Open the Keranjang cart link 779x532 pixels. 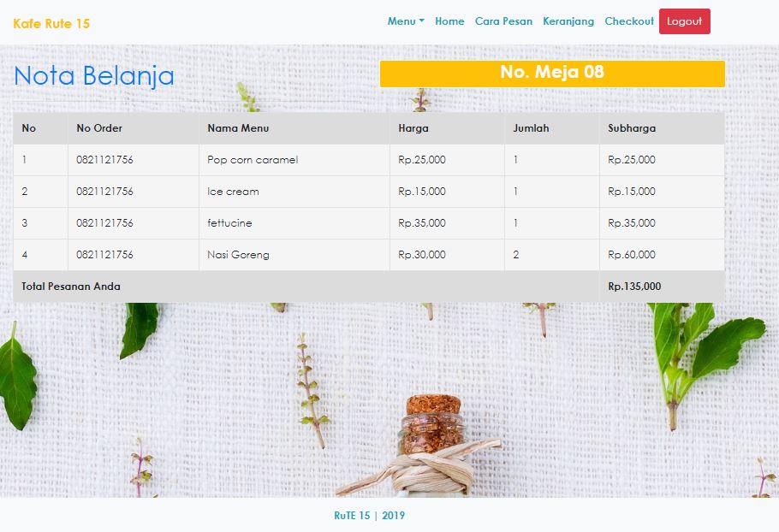(x=568, y=21)
